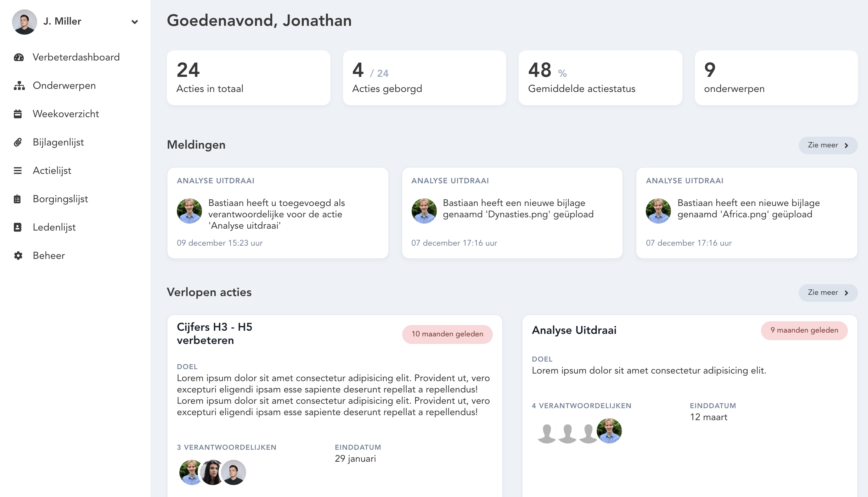This screenshot has height=497, width=868.
Task: Click the Ledenlijst contact book icon
Action: point(18,227)
